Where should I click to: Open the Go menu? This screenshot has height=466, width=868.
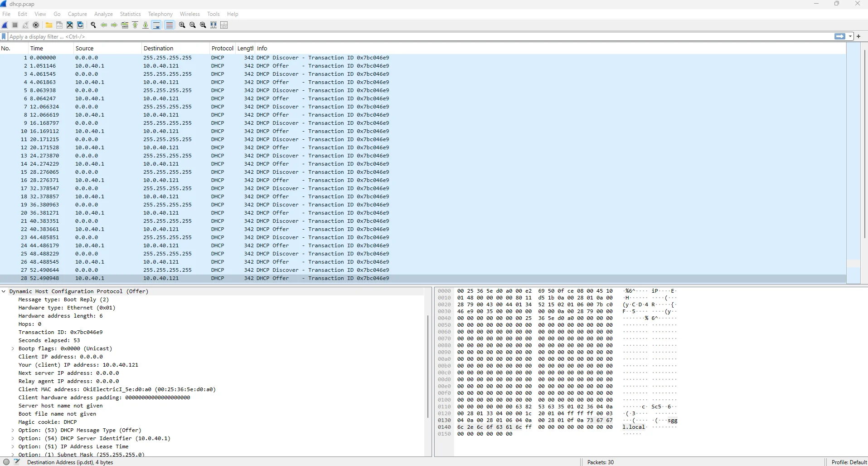57,14
